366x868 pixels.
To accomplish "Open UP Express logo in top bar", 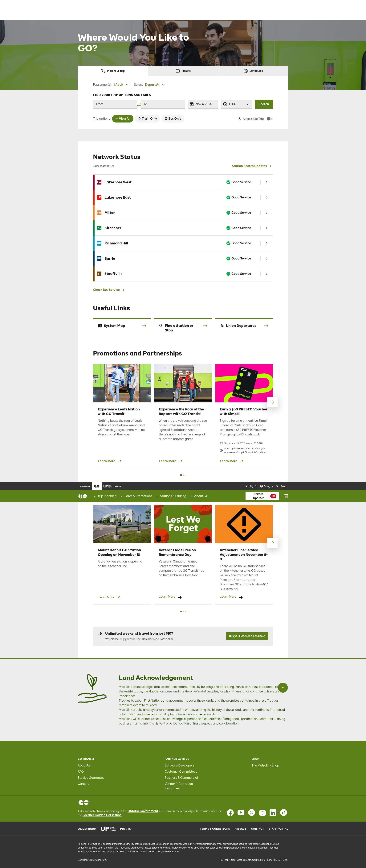I will pyautogui.click(x=107, y=486).
